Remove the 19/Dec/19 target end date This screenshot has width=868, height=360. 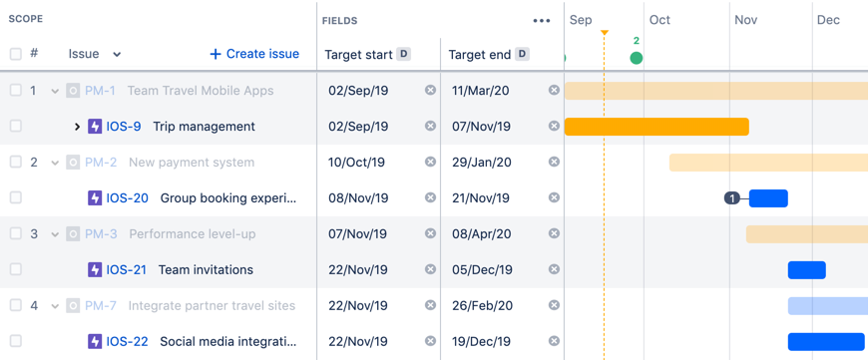pos(554,342)
